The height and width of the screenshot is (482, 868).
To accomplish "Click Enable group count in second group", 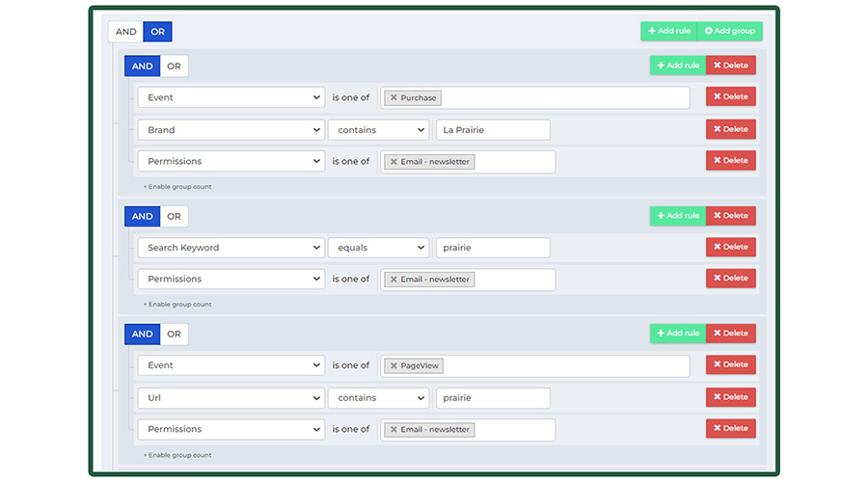I will pyautogui.click(x=177, y=305).
